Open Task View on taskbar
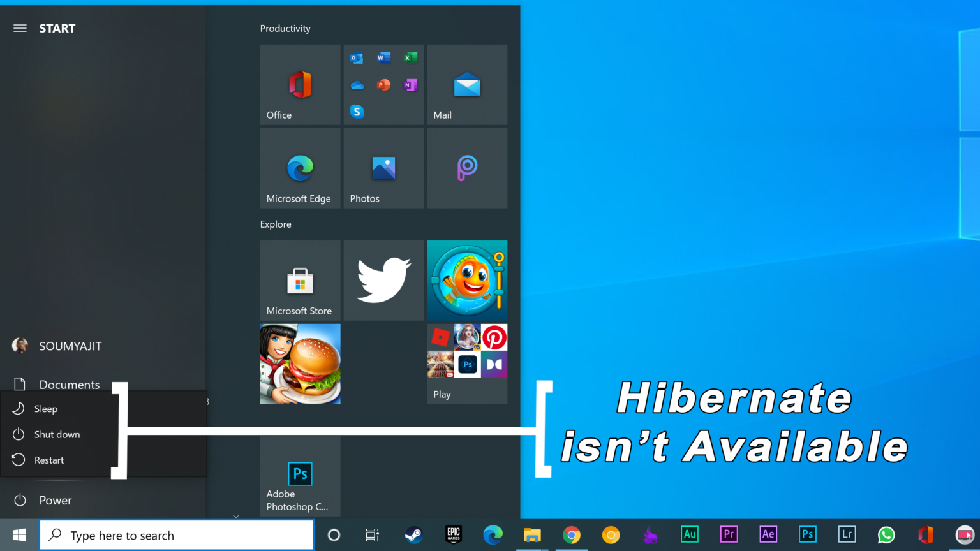This screenshot has width=980, height=551. click(x=373, y=535)
